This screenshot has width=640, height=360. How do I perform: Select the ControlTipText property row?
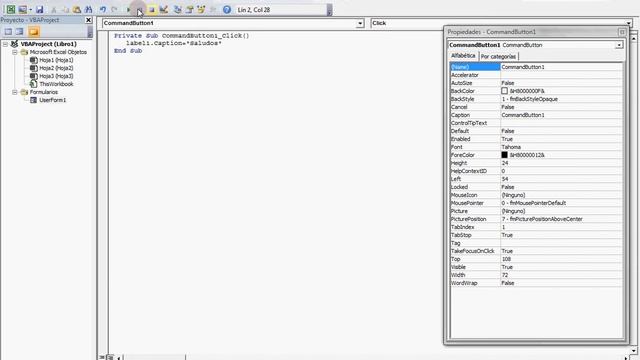[x=536, y=123]
